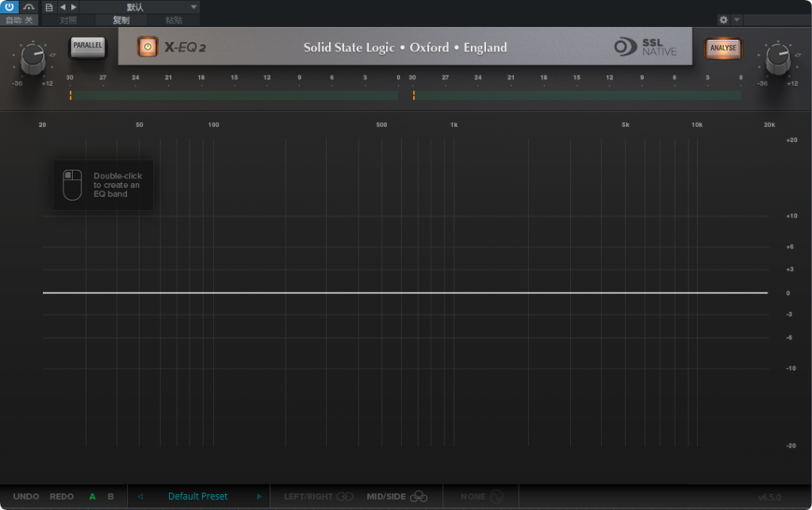Click the mouse icon in the hint box

pyautogui.click(x=72, y=185)
